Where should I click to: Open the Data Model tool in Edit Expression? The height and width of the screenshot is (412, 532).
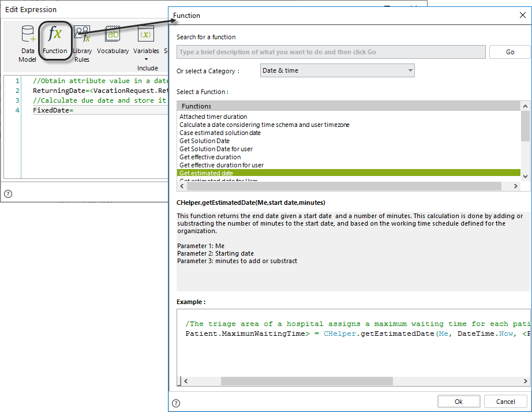[x=28, y=44]
